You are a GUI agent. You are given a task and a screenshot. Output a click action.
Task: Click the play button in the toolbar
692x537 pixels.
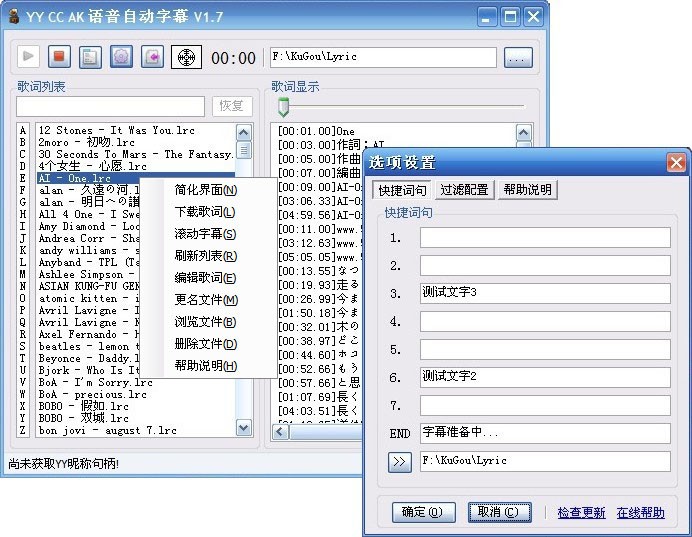tap(29, 56)
